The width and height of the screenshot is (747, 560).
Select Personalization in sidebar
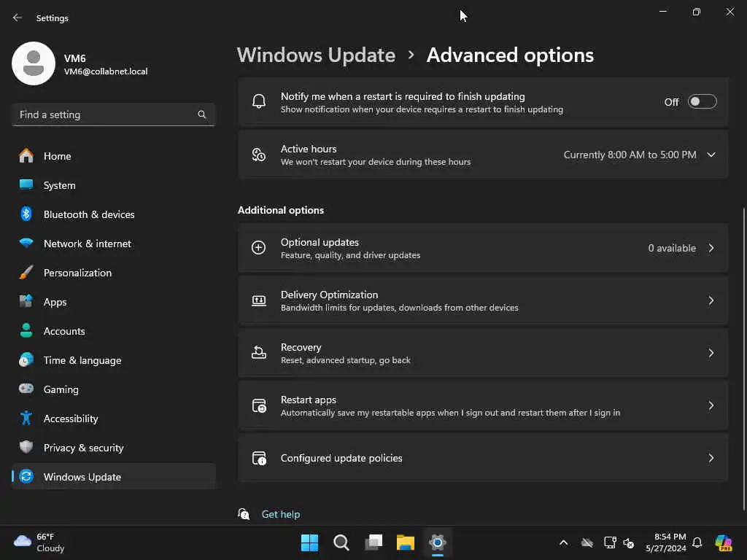coord(114,273)
